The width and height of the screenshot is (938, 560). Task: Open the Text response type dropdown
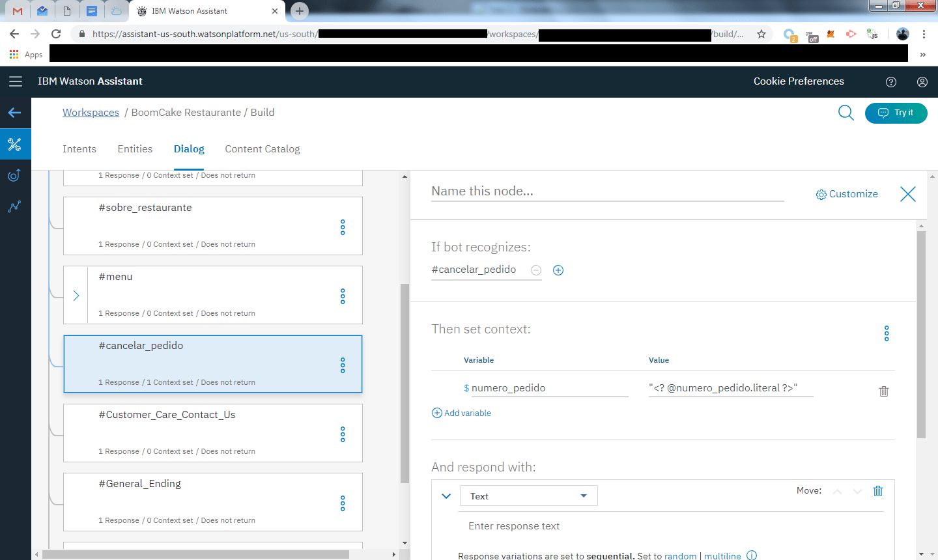(528, 496)
